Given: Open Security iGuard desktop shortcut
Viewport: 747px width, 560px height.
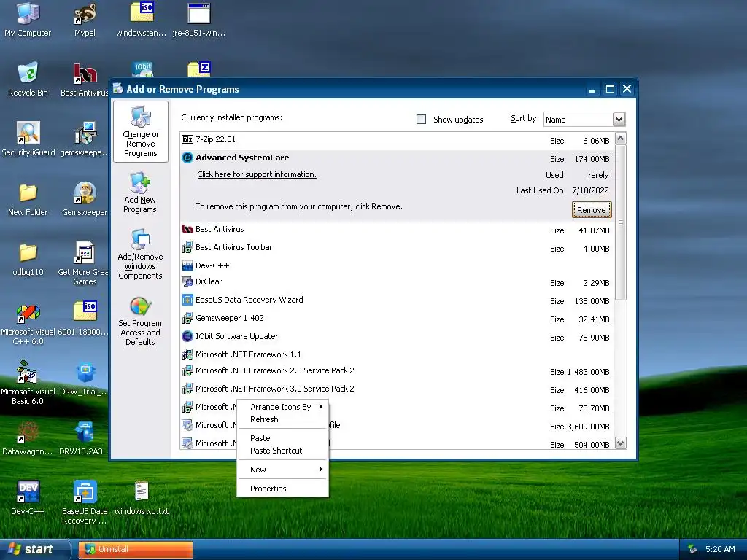Looking at the screenshot, I should click(x=28, y=139).
